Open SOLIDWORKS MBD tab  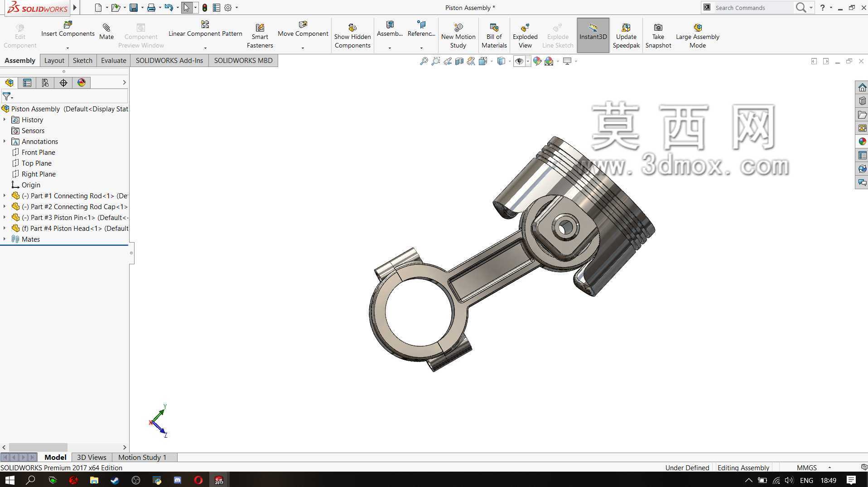pos(243,61)
